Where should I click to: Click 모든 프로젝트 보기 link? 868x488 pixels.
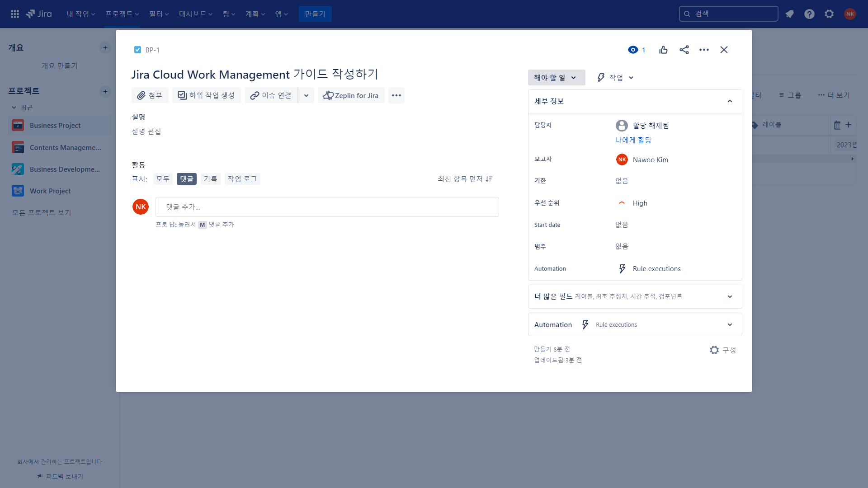[42, 212]
